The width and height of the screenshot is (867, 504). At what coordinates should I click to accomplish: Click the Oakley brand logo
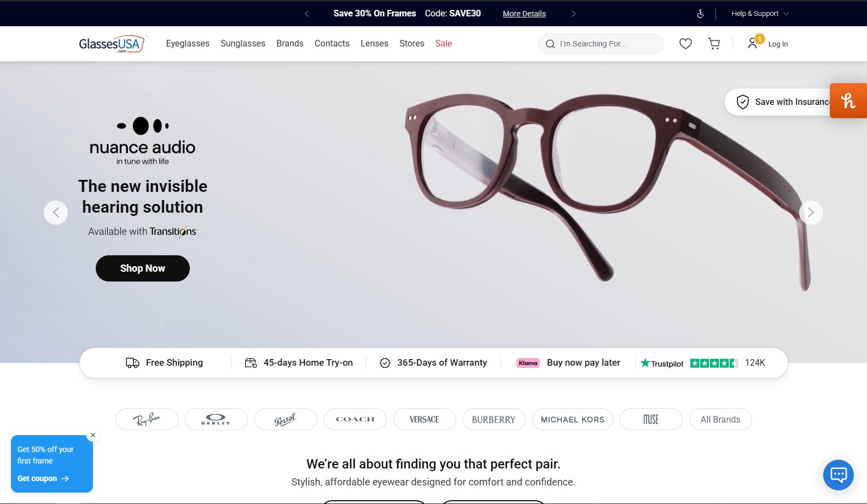[x=216, y=419]
